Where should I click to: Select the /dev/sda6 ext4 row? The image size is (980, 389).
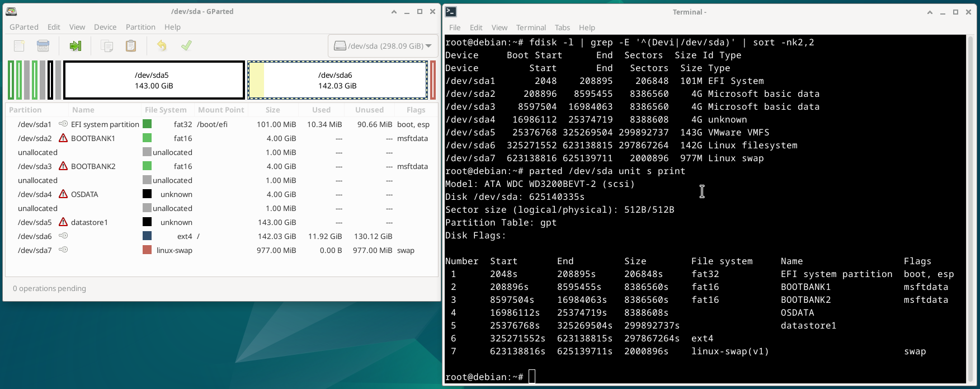[222, 236]
